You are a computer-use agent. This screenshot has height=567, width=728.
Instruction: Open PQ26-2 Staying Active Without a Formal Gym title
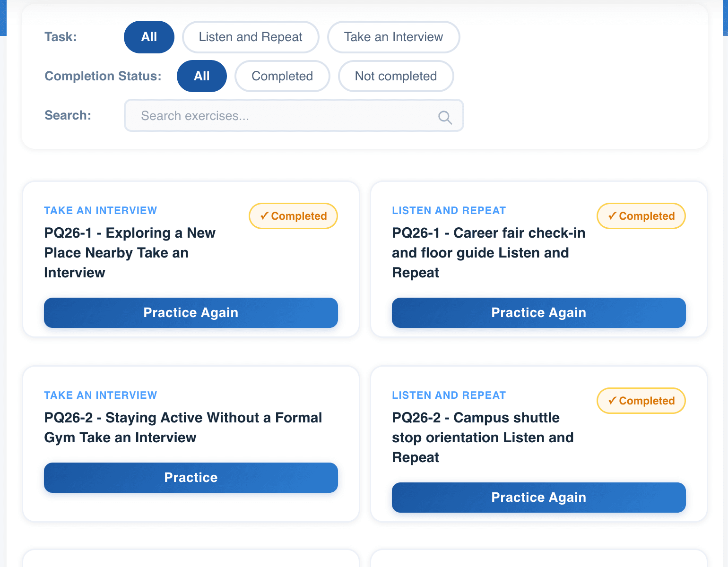[x=183, y=428]
